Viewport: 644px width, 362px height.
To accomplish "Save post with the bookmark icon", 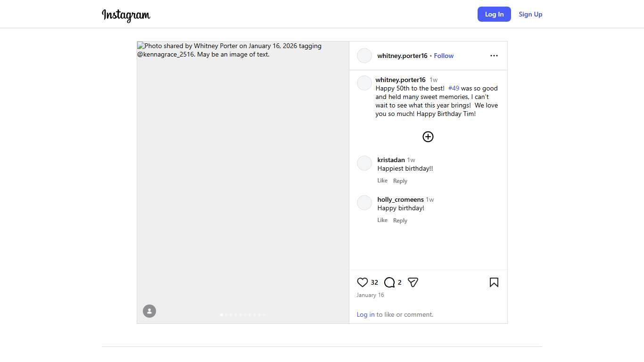I will pyautogui.click(x=494, y=282).
